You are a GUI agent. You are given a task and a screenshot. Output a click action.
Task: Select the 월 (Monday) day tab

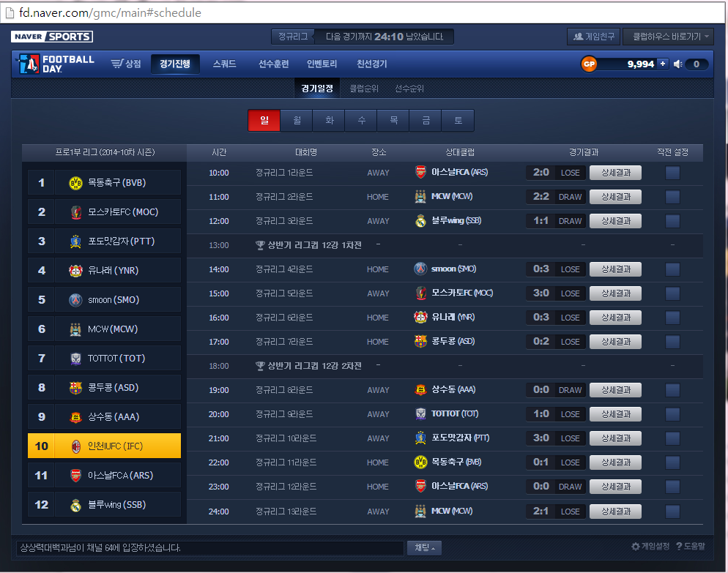point(297,121)
